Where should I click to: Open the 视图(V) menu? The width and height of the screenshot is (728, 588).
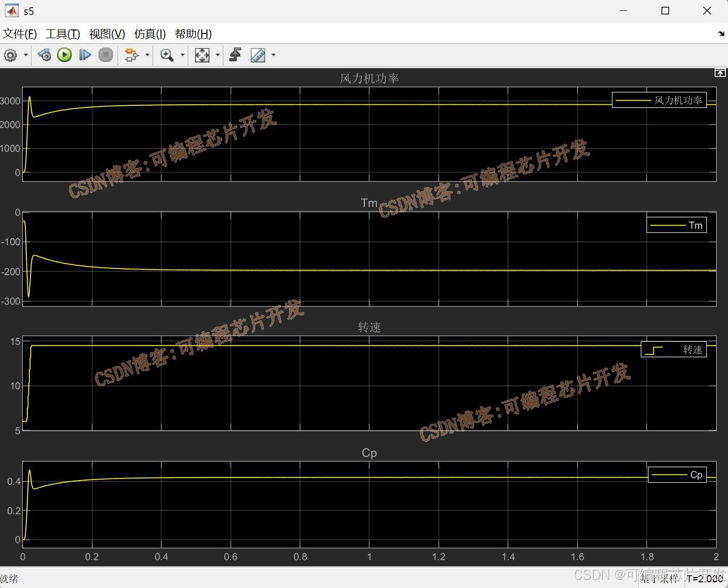tap(107, 34)
